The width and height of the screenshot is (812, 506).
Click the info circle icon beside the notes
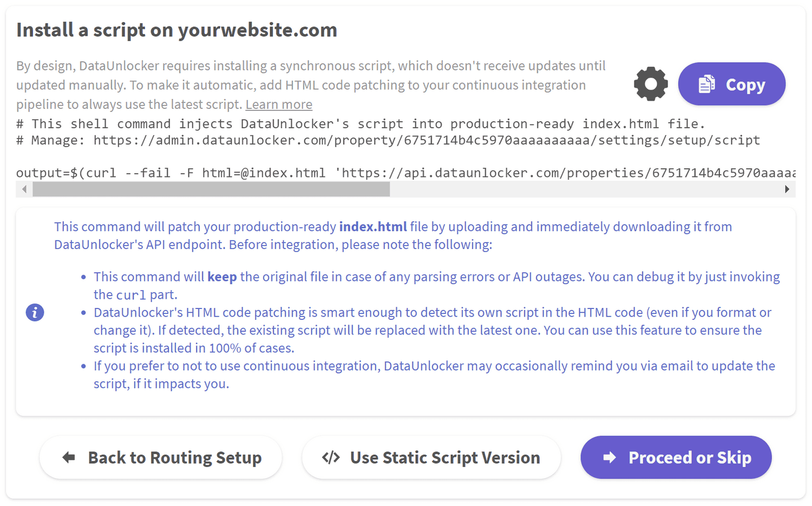coord(35,312)
